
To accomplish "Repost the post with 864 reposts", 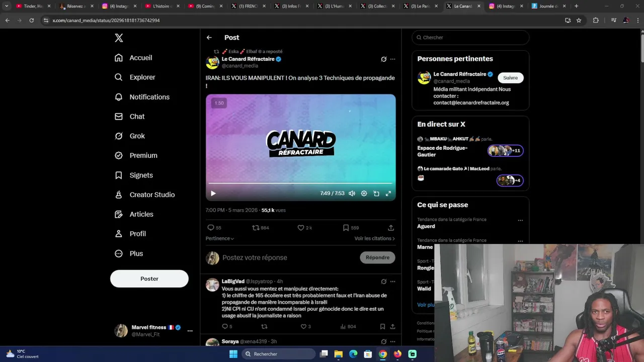I will pyautogui.click(x=260, y=228).
